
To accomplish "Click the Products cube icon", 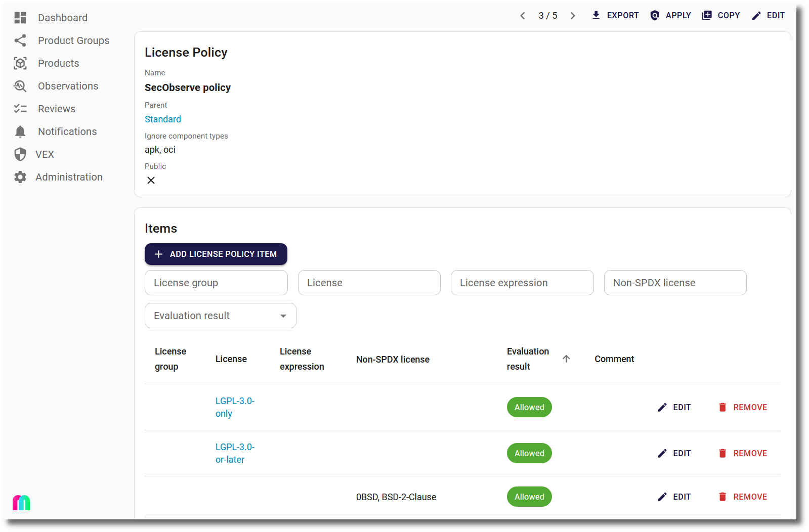I will [x=20, y=63].
